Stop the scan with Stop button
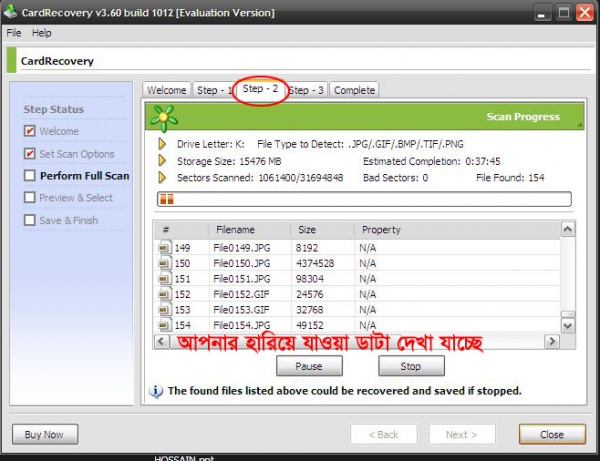The width and height of the screenshot is (600, 461). (x=411, y=366)
